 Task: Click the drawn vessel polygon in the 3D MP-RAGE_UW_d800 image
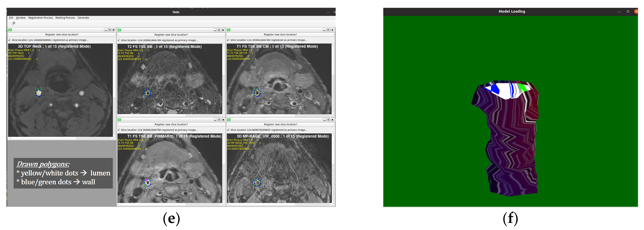257,183
